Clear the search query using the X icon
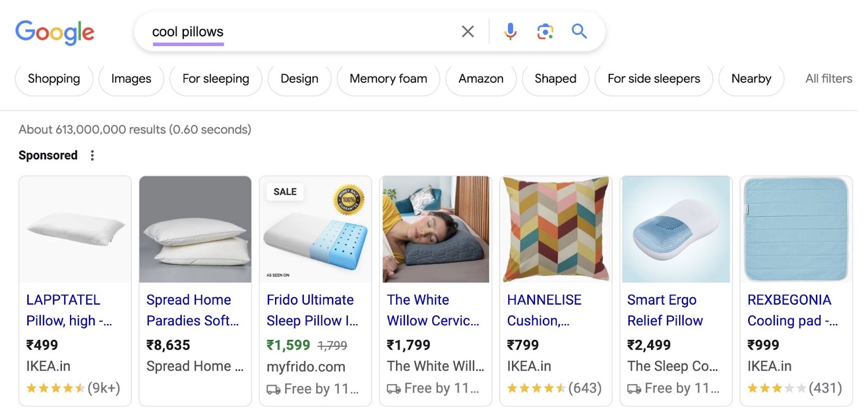The width and height of the screenshot is (868, 413). (x=467, y=31)
